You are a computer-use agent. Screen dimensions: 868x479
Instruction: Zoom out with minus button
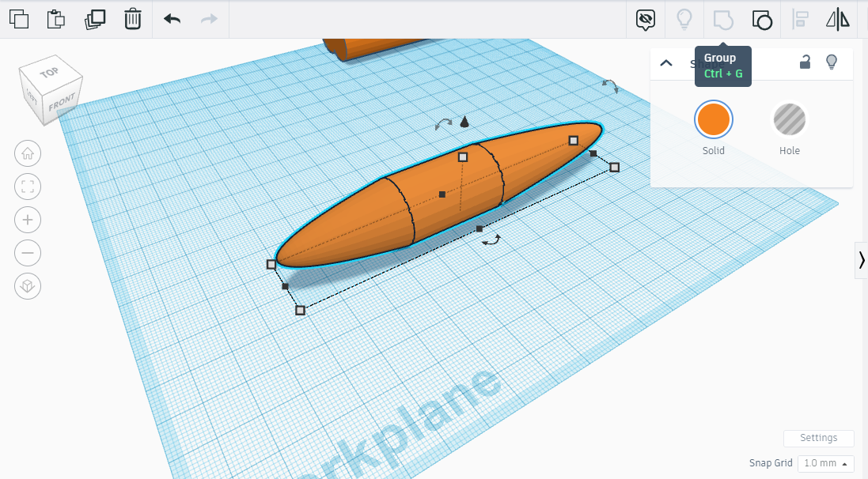tap(28, 253)
